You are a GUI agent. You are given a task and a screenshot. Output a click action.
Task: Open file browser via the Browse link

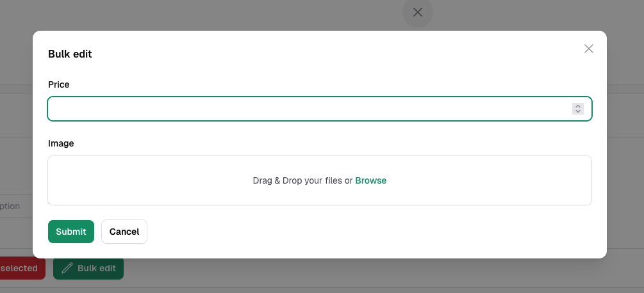point(371,180)
